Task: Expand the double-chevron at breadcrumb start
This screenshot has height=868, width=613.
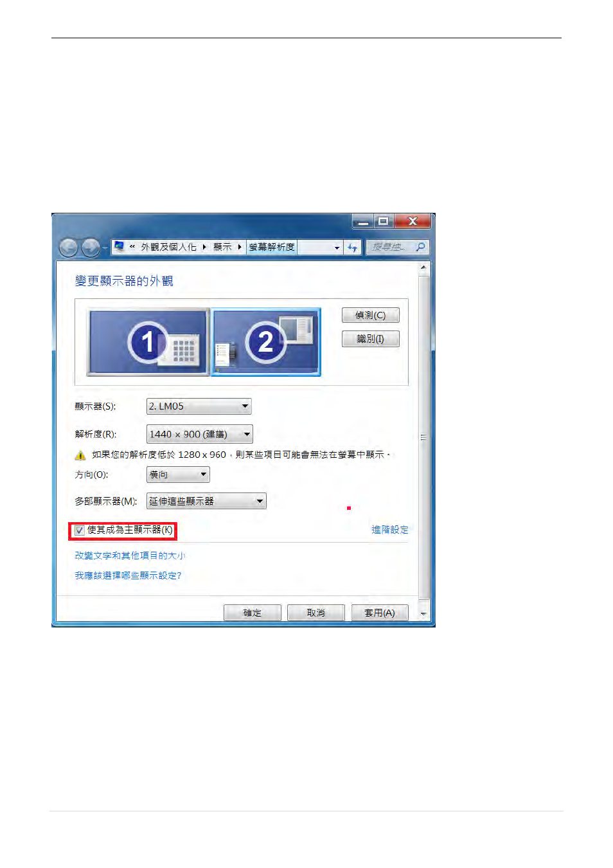Action: 132,246
